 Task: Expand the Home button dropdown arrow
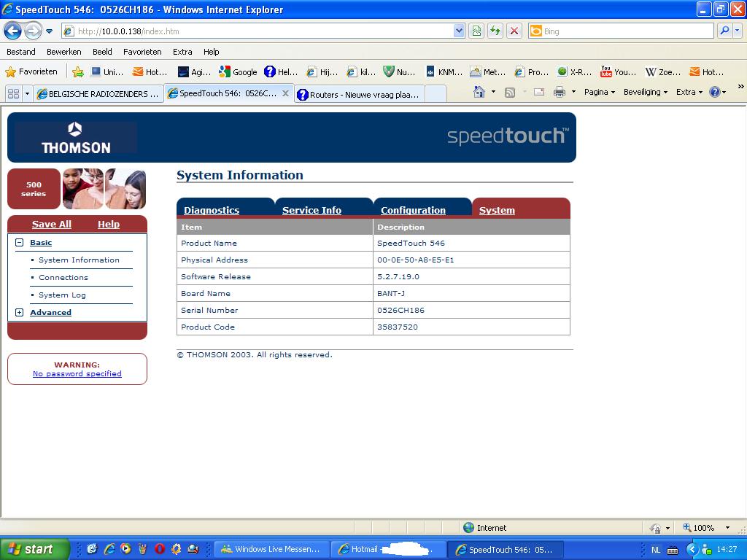pyautogui.click(x=493, y=92)
